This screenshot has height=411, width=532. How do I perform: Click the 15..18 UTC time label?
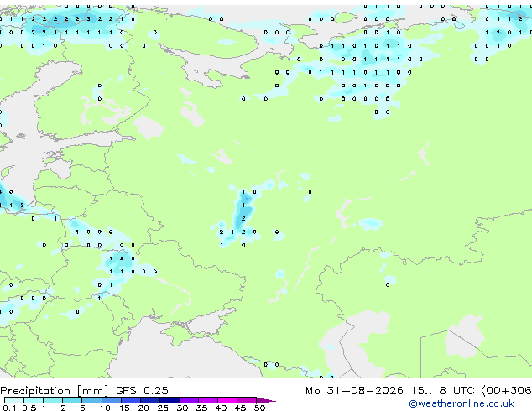point(443,391)
